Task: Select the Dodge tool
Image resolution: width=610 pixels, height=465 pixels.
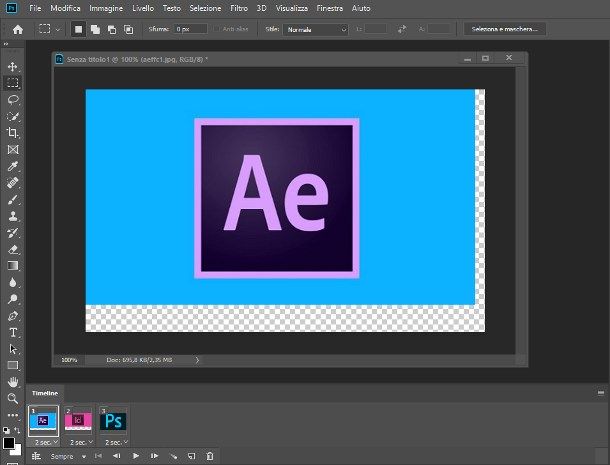Action: [12, 299]
